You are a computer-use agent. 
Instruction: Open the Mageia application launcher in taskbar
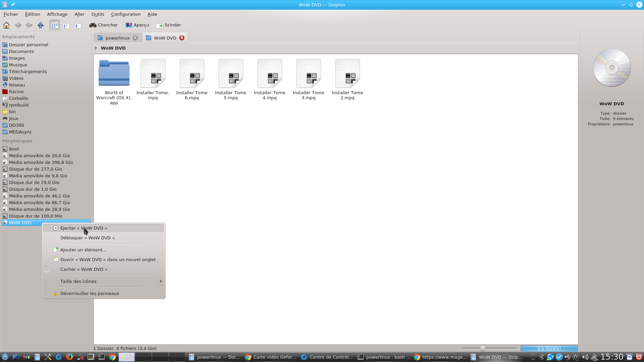[5, 357]
